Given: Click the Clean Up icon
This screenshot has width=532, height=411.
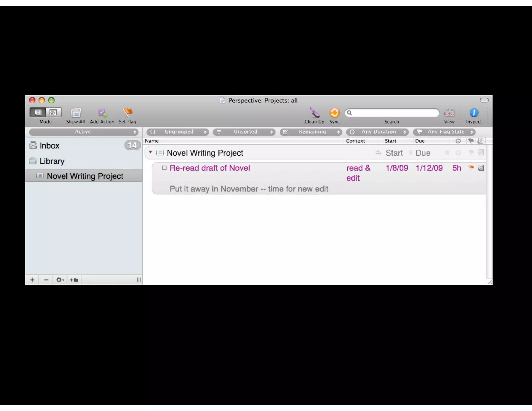Looking at the screenshot, I should coord(314,113).
